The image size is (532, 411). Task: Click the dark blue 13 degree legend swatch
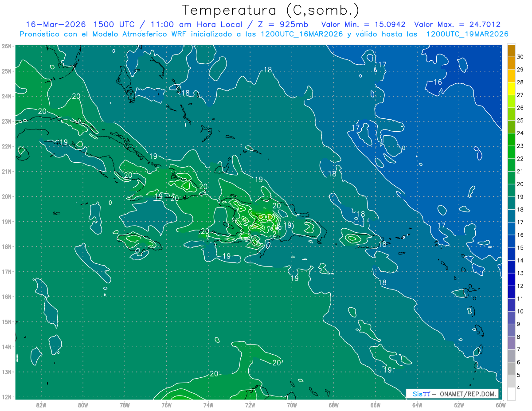[511, 266]
